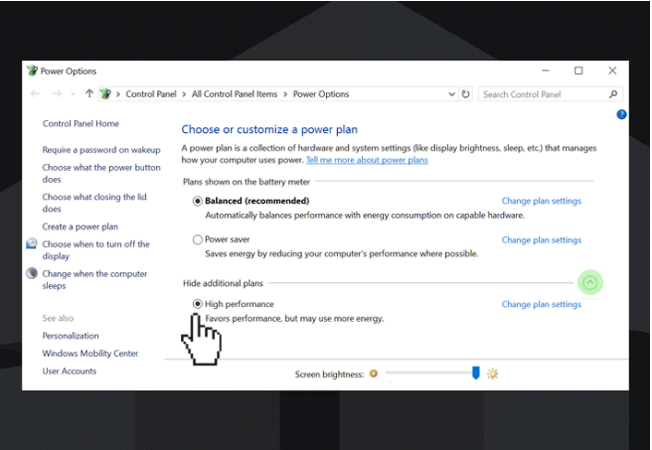652x450 pixels.
Task: Collapse Hide additional plans chevron
Action: [x=590, y=283]
